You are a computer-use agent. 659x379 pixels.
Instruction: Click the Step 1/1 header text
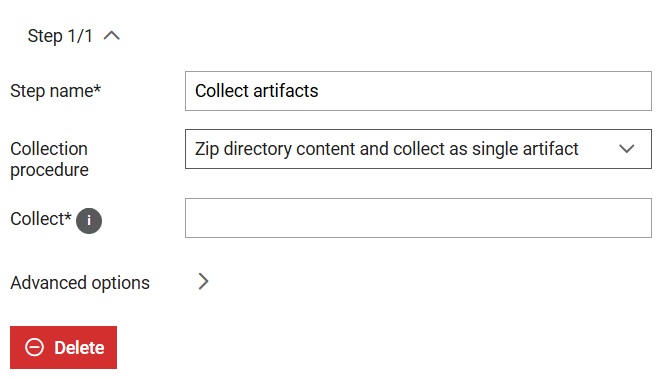(x=60, y=36)
